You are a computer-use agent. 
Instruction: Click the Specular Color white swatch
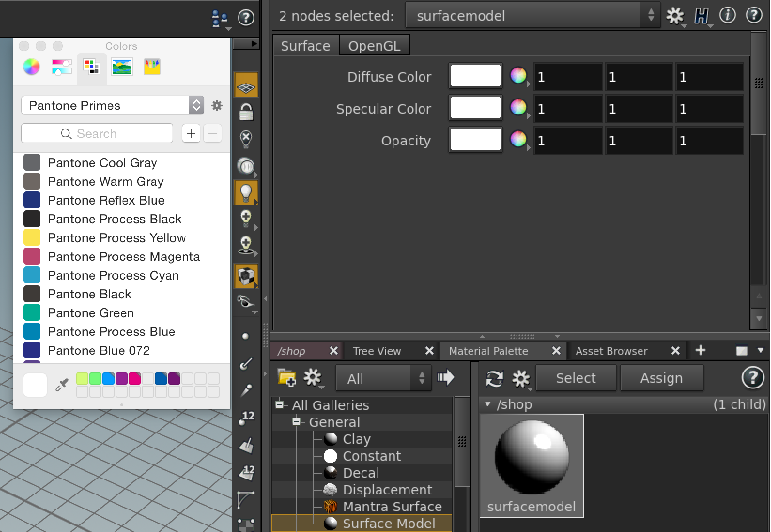(476, 107)
